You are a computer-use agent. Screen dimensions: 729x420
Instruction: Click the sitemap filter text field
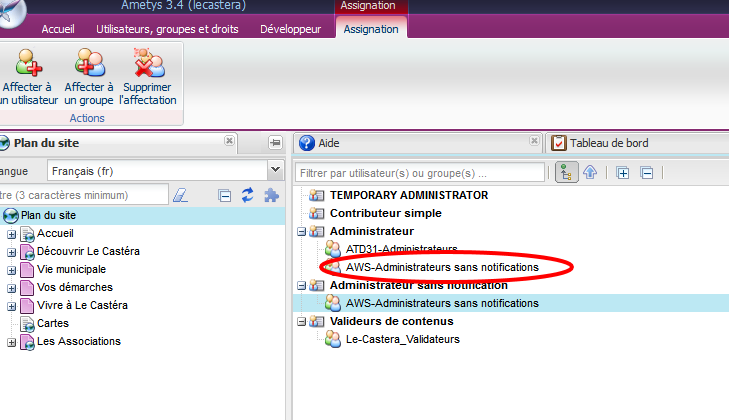click(x=84, y=195)
